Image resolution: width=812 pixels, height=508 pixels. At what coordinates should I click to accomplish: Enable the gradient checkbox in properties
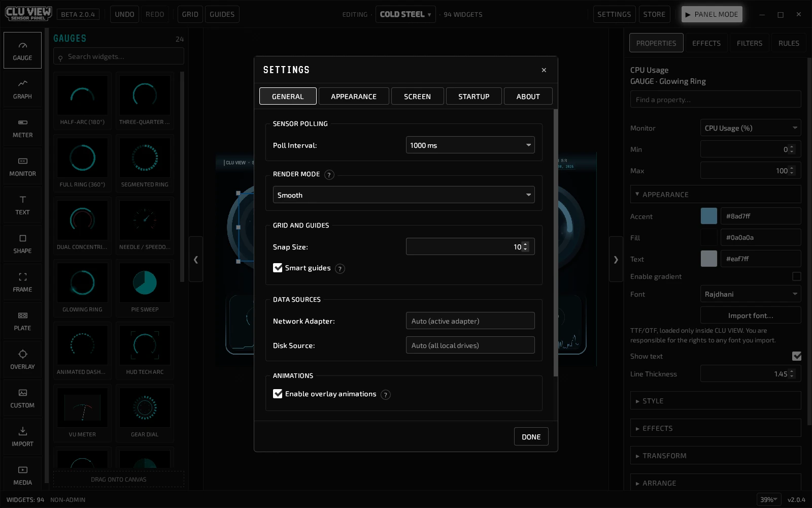797,276
